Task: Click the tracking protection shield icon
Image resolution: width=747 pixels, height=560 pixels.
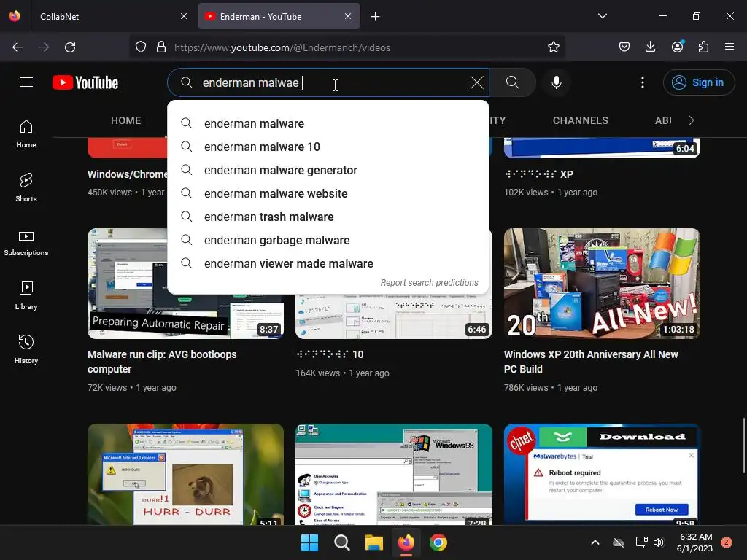Action: click(x=141, y=47)
